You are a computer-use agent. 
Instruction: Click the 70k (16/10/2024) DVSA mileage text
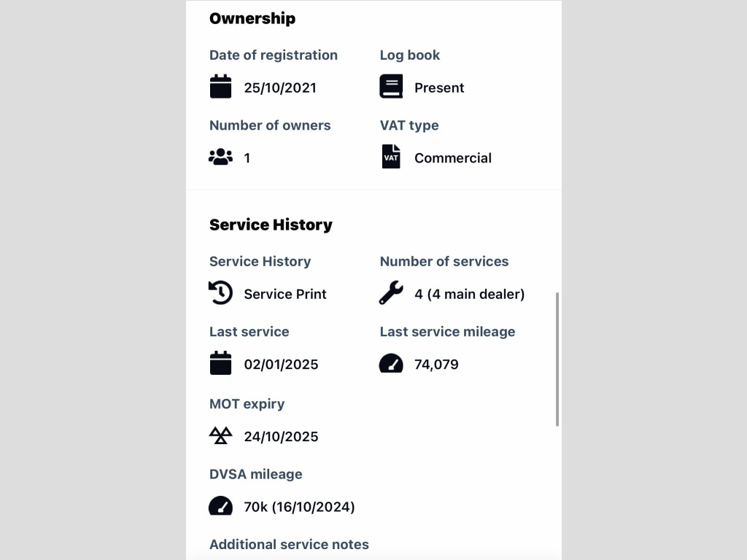pos(300,507)
